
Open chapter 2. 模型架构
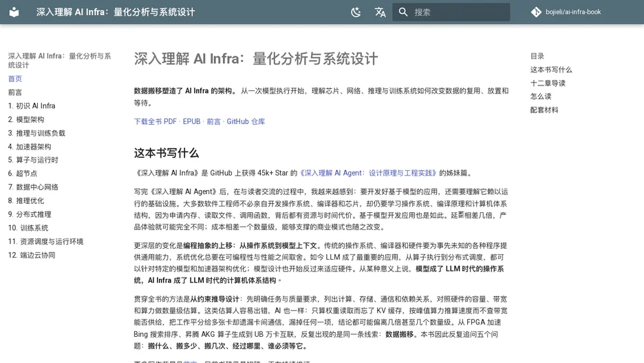coord(26,119)
